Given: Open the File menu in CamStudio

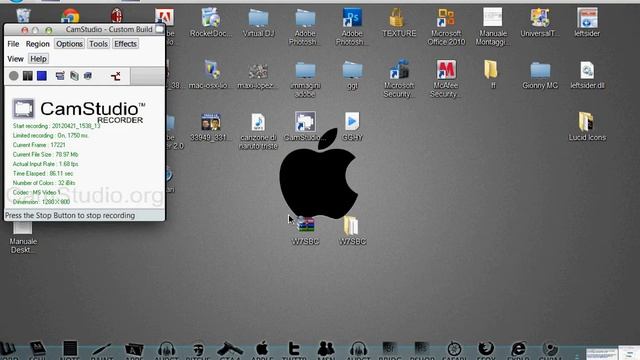Looking at the screenshot, I should [13, 44].
